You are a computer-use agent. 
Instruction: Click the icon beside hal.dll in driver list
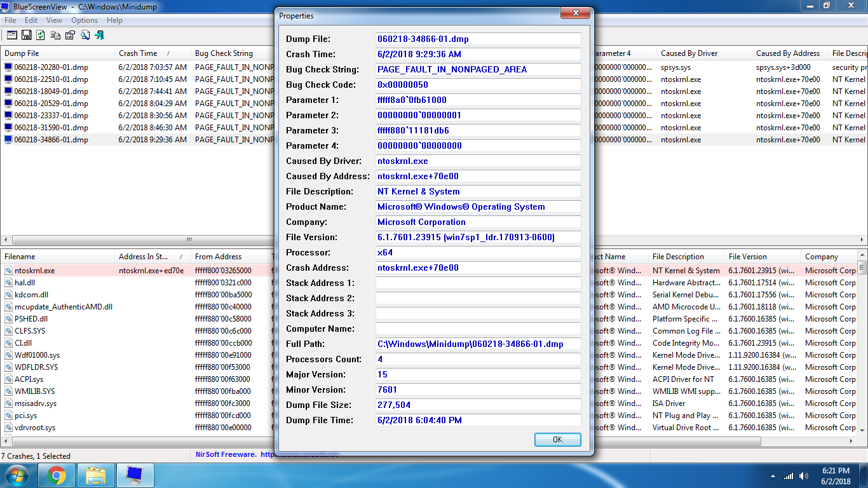[8, 283]
